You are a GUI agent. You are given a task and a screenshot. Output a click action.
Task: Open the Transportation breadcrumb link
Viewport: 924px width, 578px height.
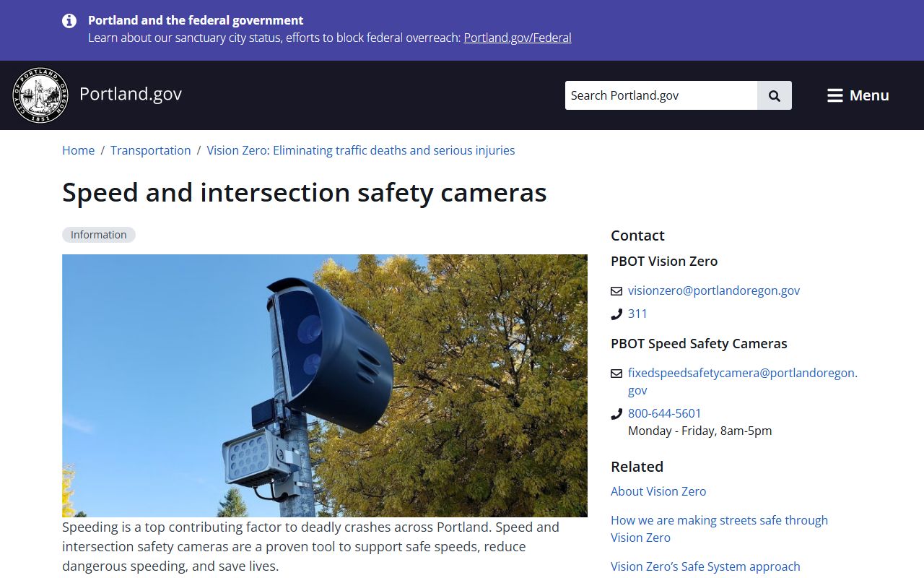151,150
